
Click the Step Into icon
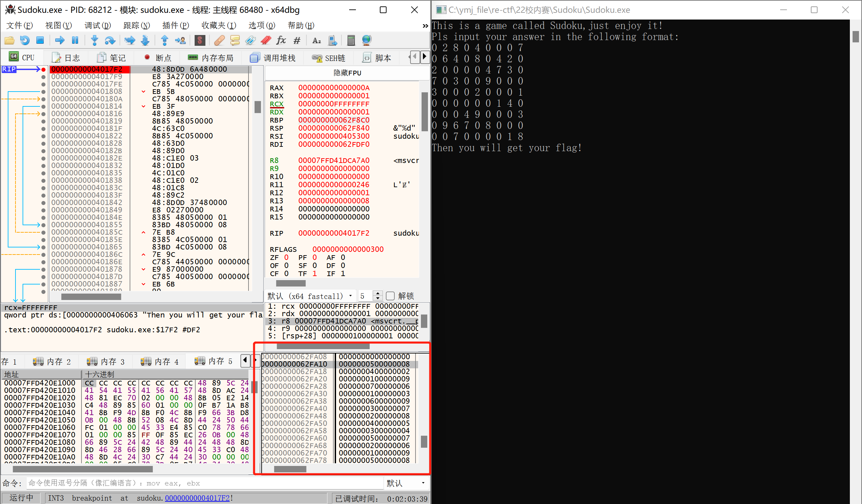tap(95, 40)
